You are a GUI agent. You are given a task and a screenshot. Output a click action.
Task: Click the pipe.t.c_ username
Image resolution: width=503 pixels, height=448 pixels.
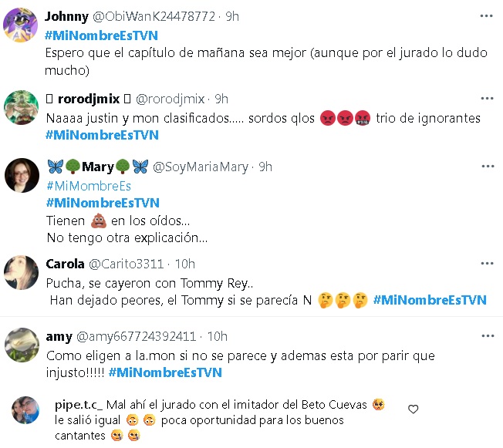tap(79, 405)
